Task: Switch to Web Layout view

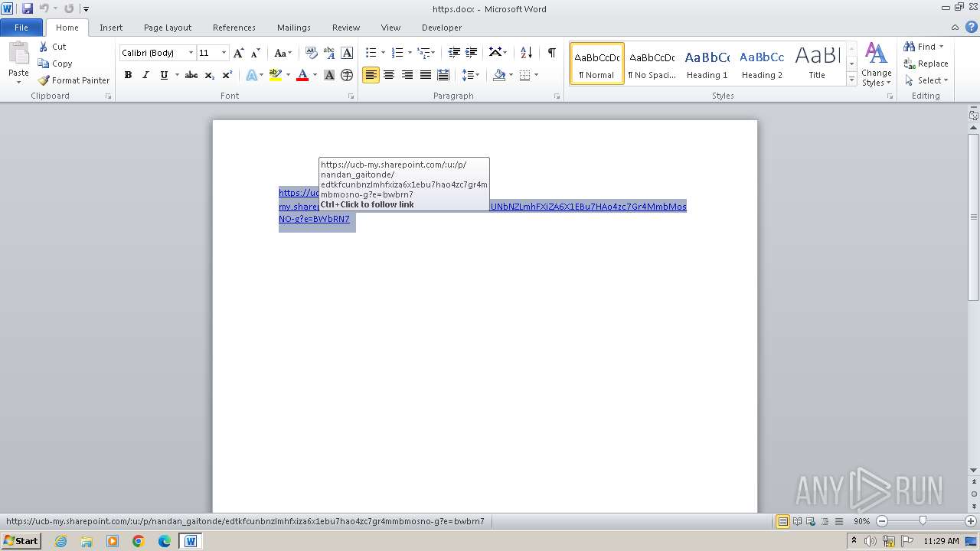Action: tap(811, 521)
